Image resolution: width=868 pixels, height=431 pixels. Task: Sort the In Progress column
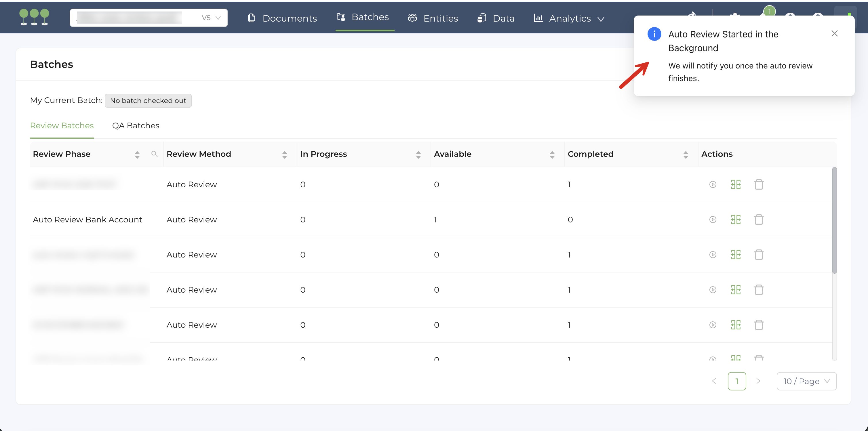tap(418, 154)
